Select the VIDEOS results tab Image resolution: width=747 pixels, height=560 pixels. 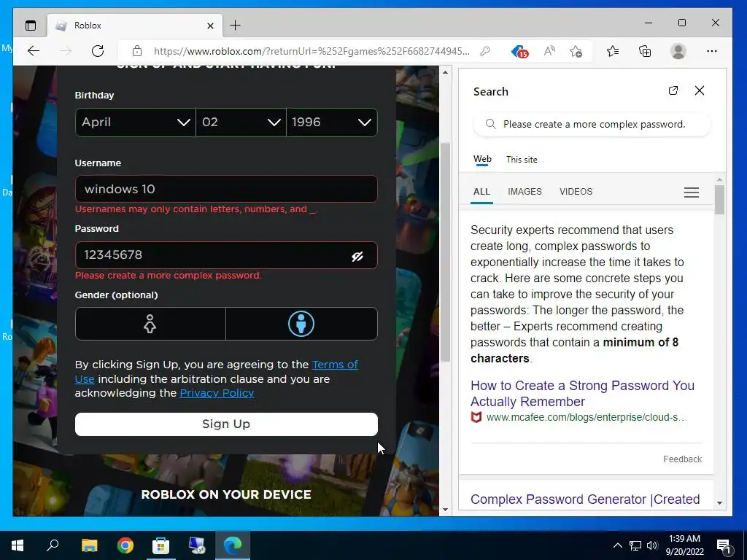click(576, 192)
